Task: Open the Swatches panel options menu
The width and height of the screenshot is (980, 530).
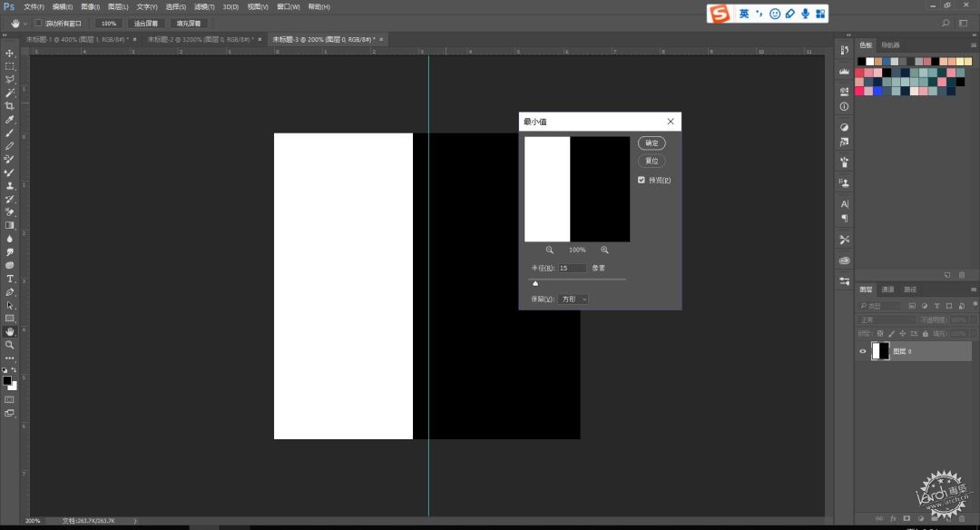Action: tap(973, 45)
